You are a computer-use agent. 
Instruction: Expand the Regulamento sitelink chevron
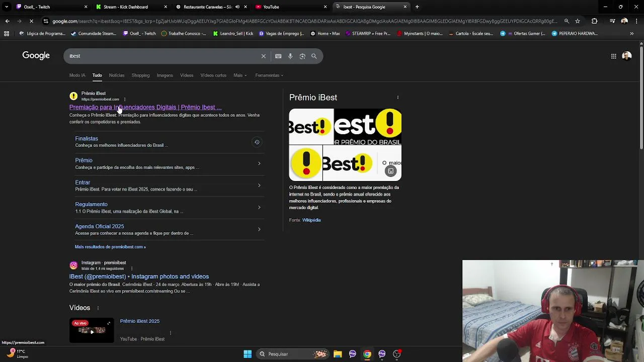point(259,207)
